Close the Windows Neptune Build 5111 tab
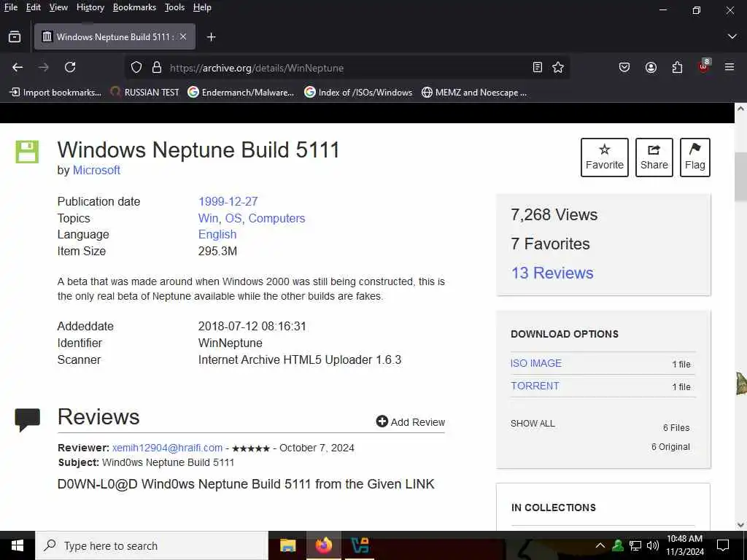 (x=183, y=36)
